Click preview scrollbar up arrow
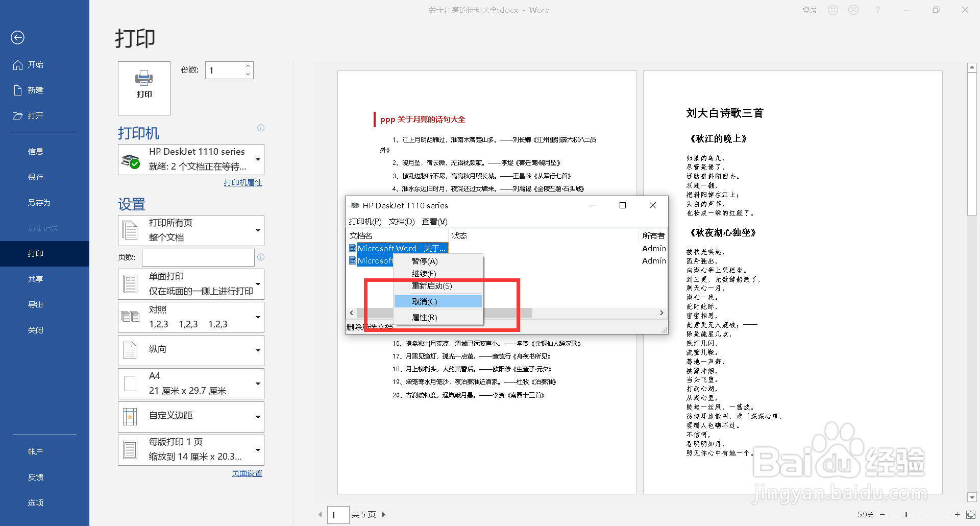Viewport: 980px width, 526px height. 972,67
